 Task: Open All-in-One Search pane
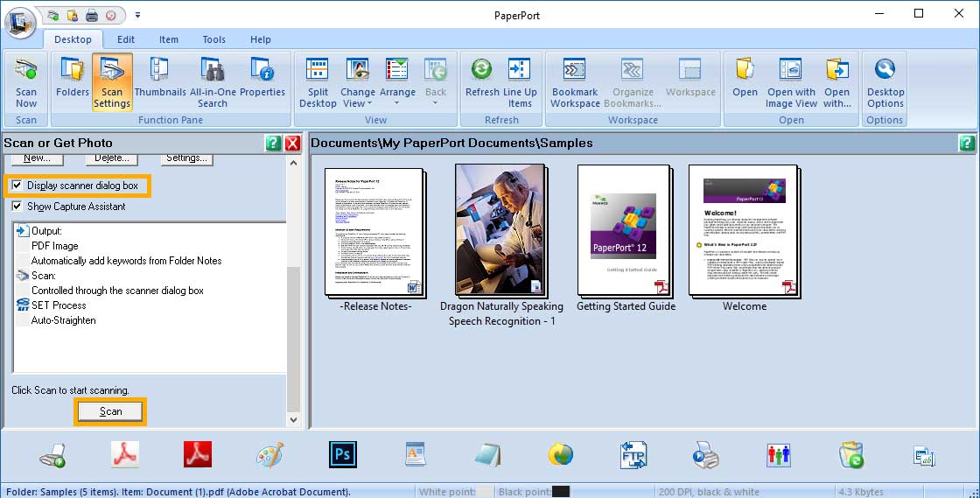pyautogui.click(x=213, y=82)
